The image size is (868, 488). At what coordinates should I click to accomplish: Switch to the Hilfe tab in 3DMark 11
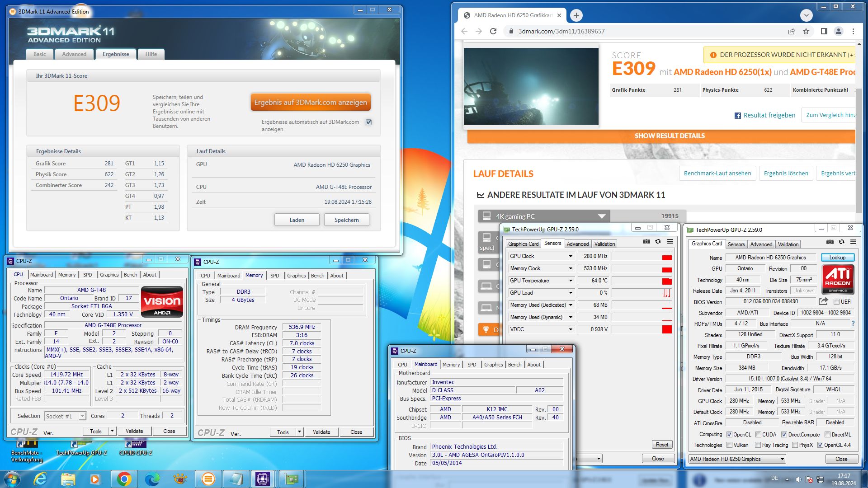pos(151,54)
